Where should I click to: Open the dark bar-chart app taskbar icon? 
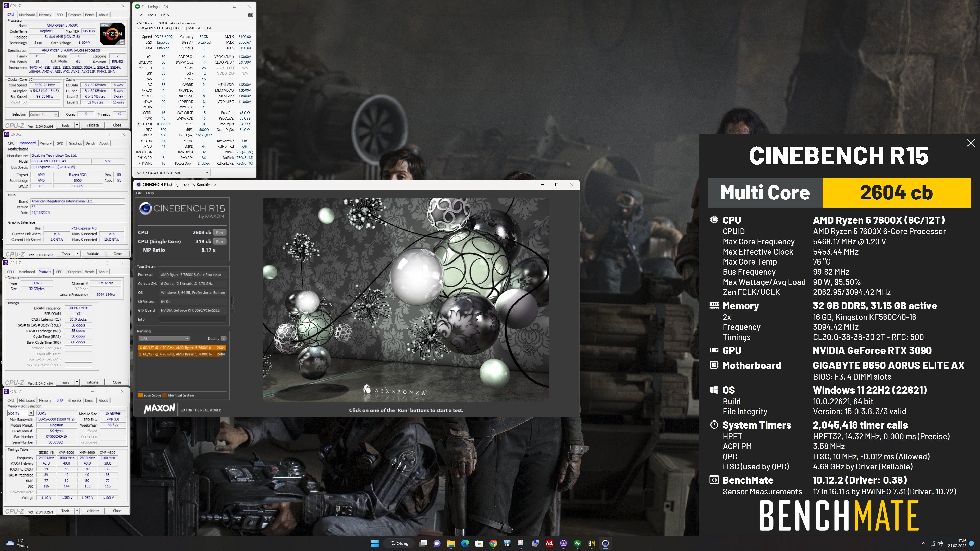(x=507, y=543)
